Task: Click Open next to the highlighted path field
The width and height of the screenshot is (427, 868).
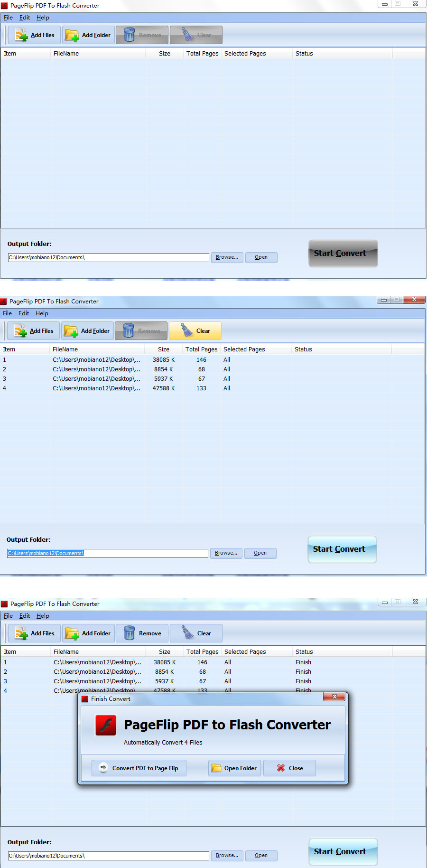Action: point(260,553)
